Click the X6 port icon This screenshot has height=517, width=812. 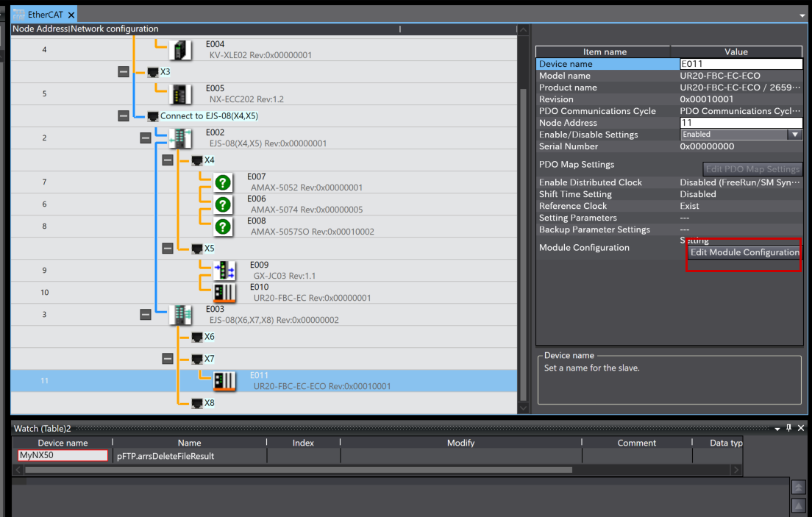(x=197, y=337)
